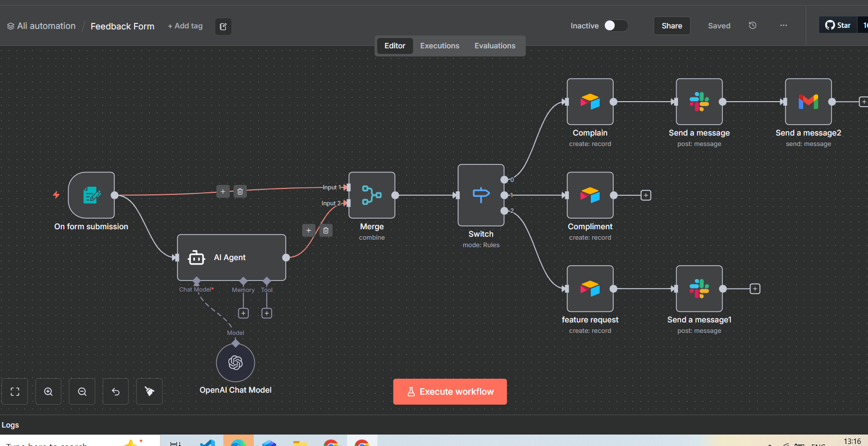Screen dimensions: 868x446
Task: Click the zoom in canvas button
Action: (x=48, y=392)
